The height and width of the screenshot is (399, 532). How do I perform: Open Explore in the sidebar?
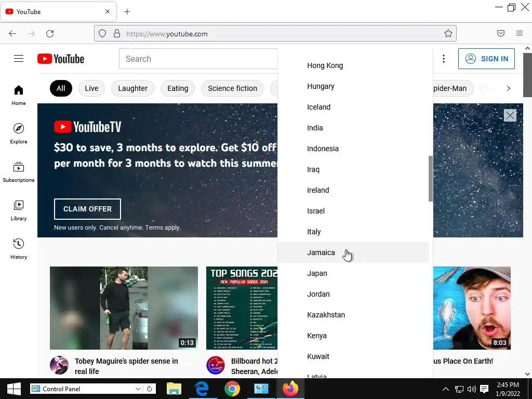pyautogui.click(x=19, y=134)
